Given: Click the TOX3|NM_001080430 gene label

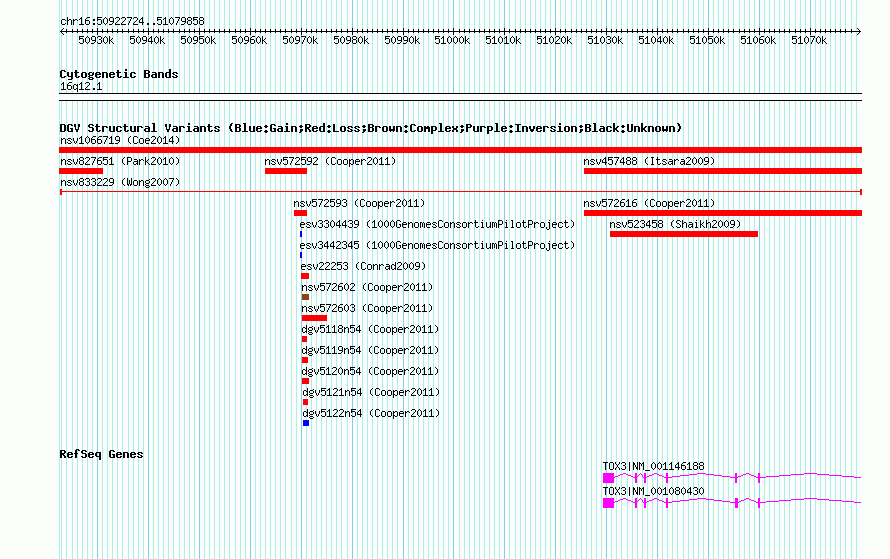Looking at the screenshot, I should 653,491.
